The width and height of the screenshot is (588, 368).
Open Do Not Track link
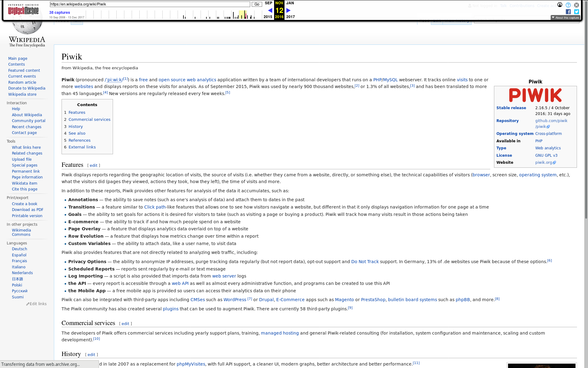coord(365,262)
